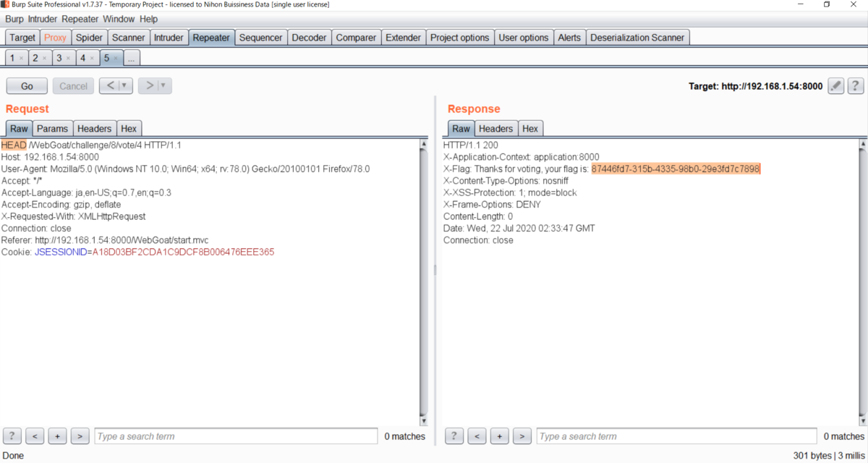Click the response pane vertical scrollbar
The height and width of the screenshot is (463, 868).
pos(861,283)
